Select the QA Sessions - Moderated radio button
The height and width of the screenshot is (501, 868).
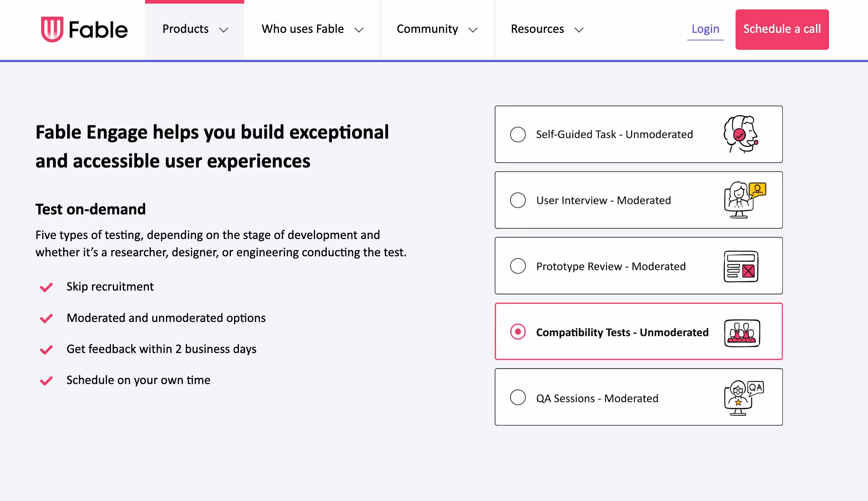coord(518,397)
